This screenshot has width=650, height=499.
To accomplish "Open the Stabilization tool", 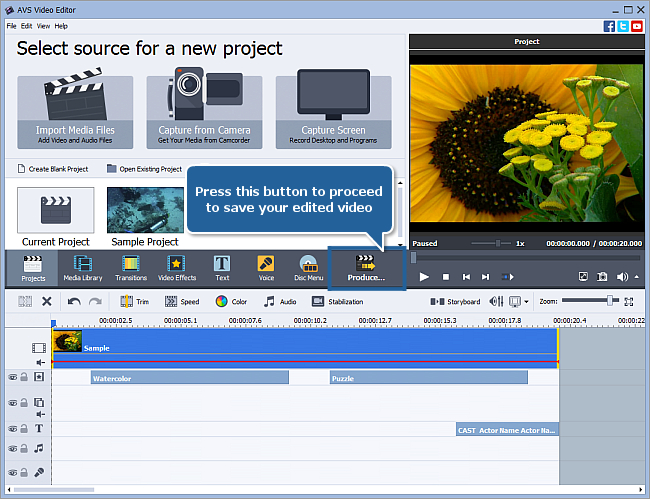I will [x=337, y=301].
